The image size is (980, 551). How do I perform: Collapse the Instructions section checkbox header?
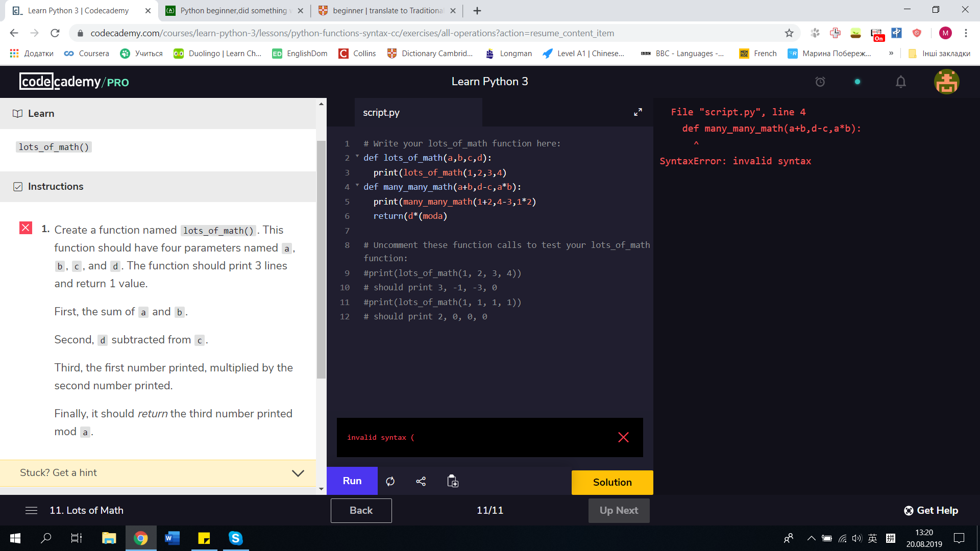tap(18, 187)
